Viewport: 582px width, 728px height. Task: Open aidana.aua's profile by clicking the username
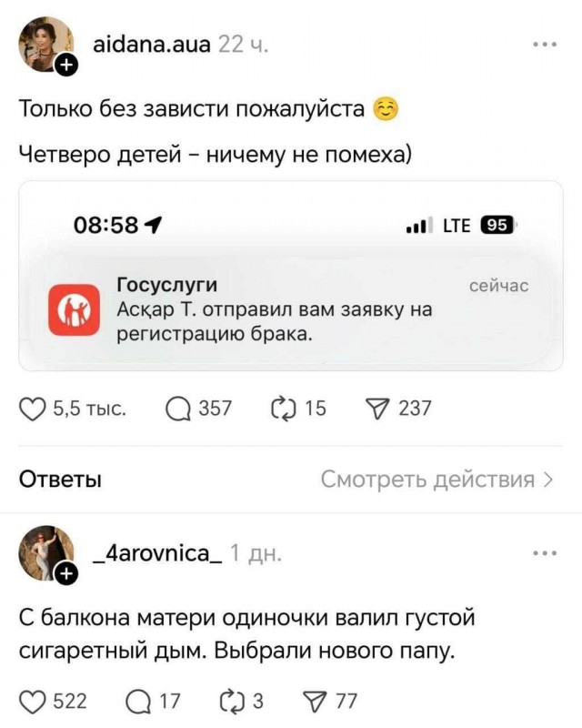154,43
